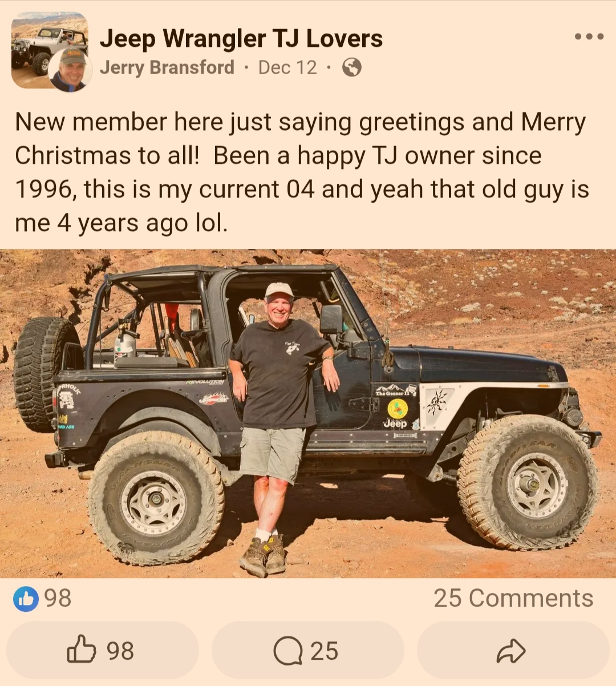Show who reacted via the 98 count

[58, 598]
